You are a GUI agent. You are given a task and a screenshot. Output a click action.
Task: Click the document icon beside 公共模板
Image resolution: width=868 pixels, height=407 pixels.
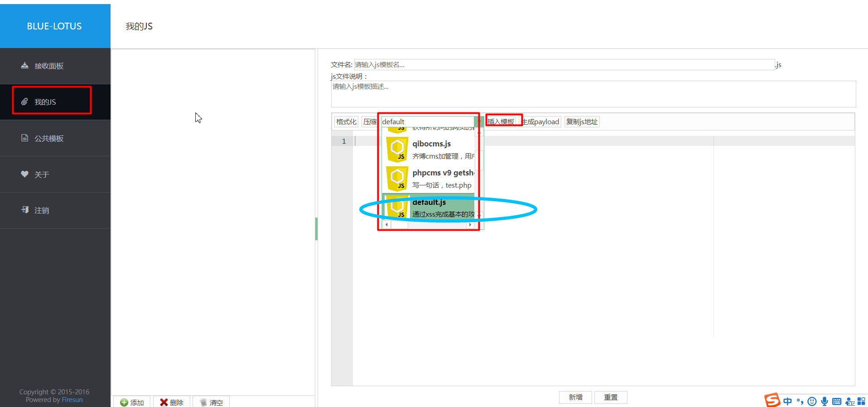point(24,138)
